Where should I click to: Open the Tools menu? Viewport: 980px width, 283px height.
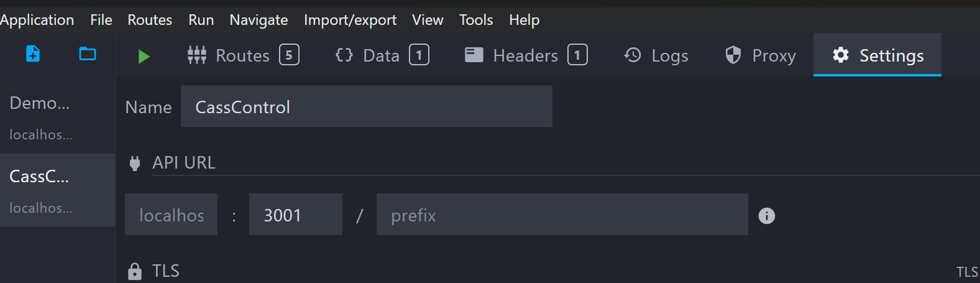(x=476, y=20)
